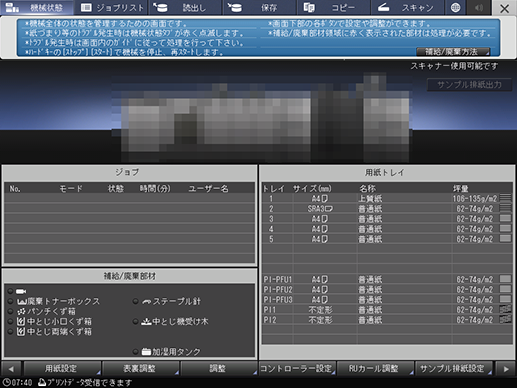Open サンプル排紙設定 button

point(453,368)
